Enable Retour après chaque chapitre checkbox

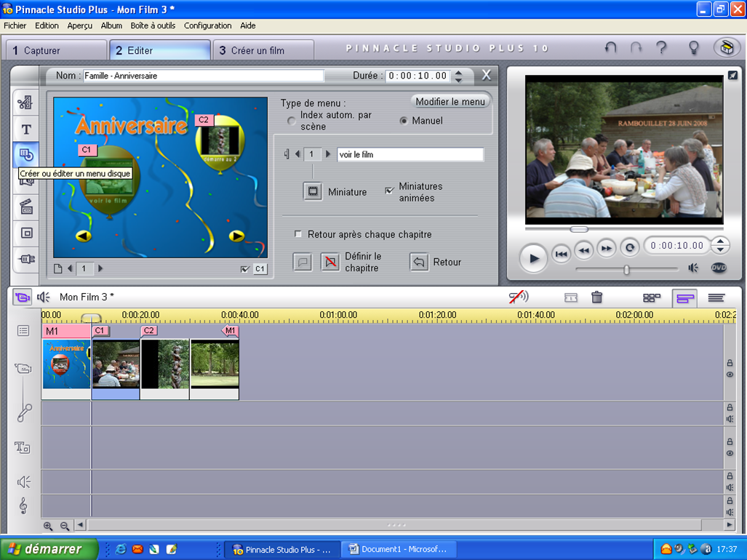(298, 234)
